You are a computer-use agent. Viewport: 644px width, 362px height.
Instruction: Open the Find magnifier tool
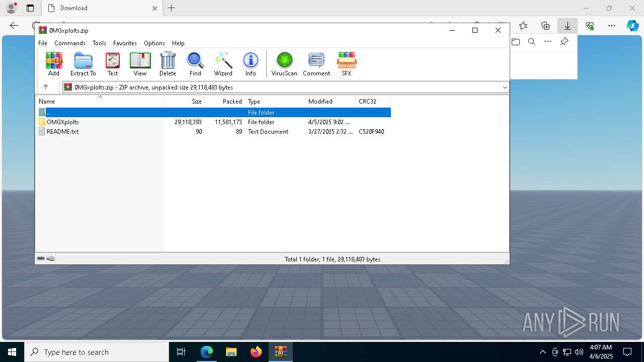(195, 64)
